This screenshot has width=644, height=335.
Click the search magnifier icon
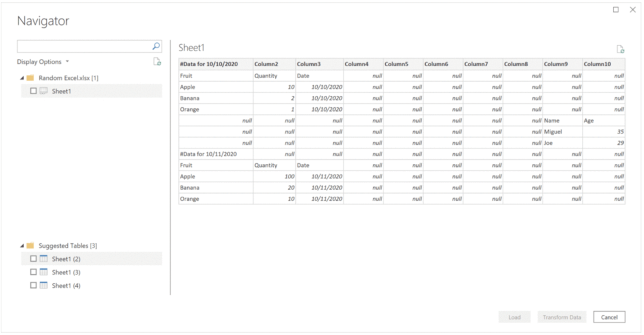(x=156, y=46)
